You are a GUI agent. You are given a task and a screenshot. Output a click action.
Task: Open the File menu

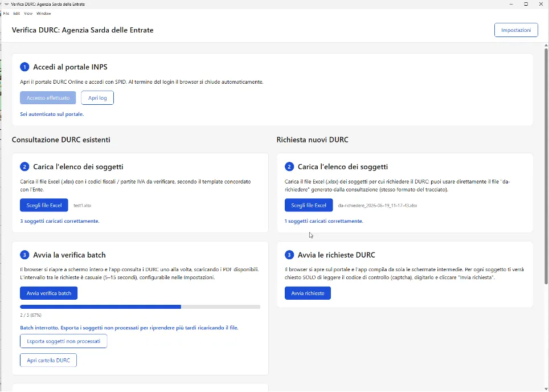tap(6, 13)
